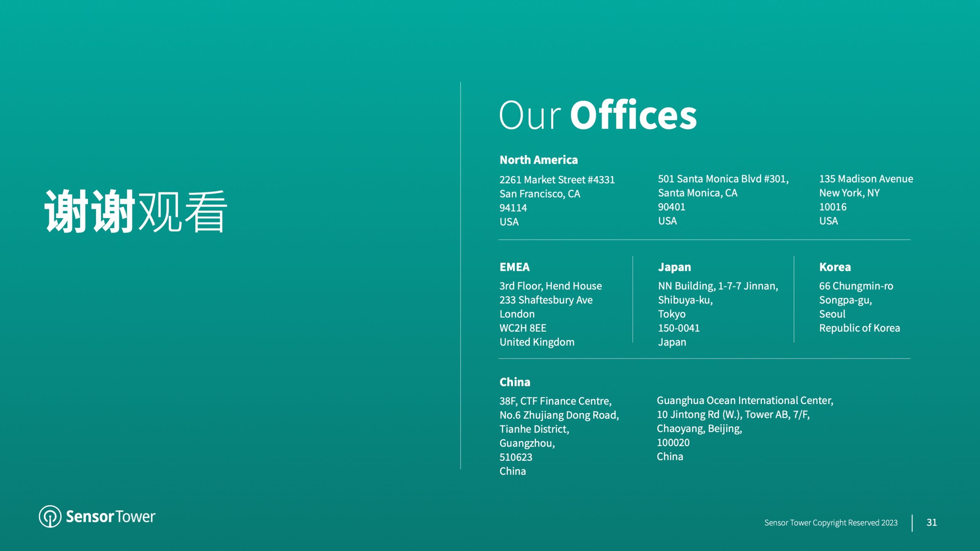Click "Shibuya-ku," text
This screenshot has width=980, height=551.
685,300
